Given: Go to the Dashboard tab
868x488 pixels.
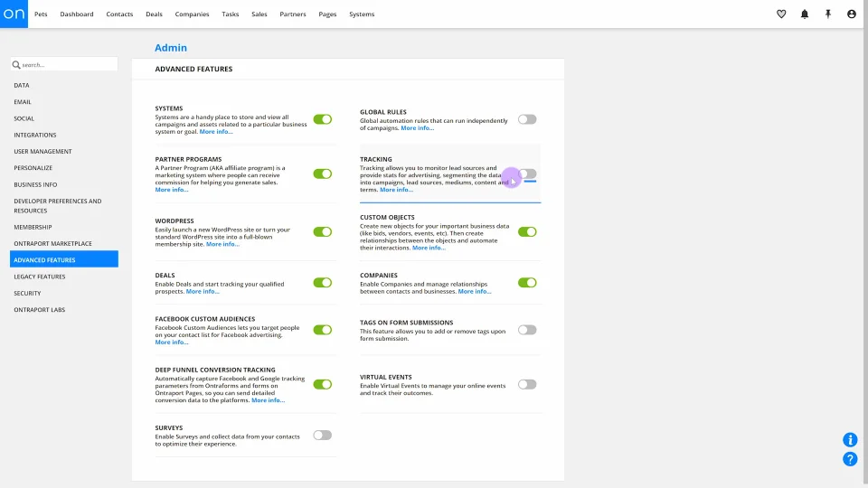Looking at the screenshot, I should point(76,14).
